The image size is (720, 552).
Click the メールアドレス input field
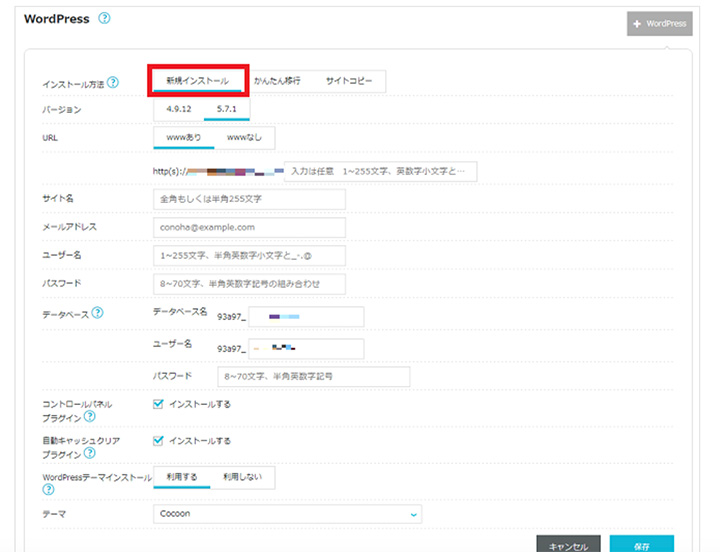(x=249, y=227)
